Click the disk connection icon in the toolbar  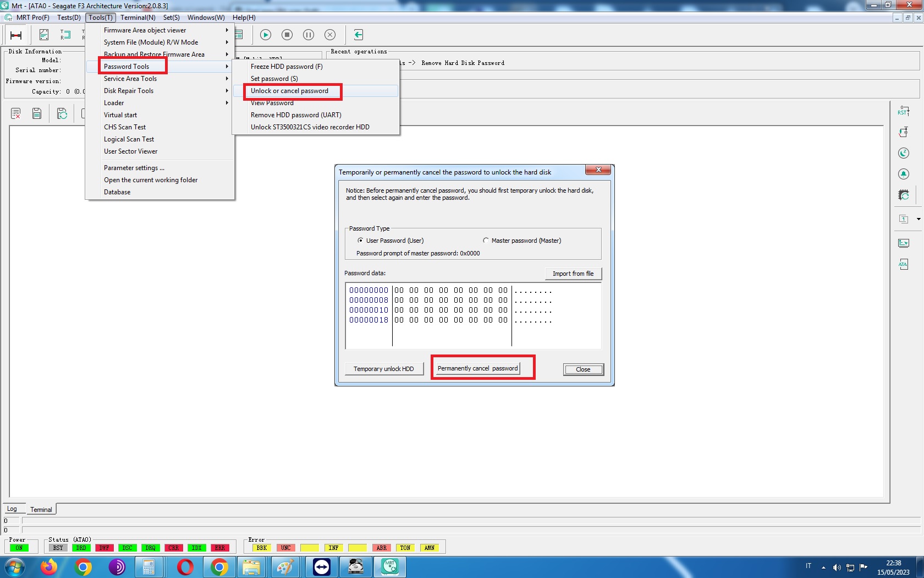(16, 35)
